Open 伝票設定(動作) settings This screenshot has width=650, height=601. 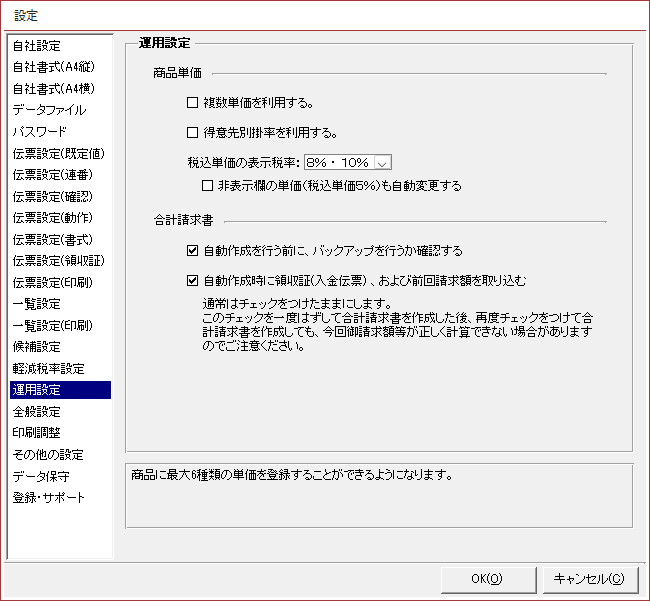(60, 218)
